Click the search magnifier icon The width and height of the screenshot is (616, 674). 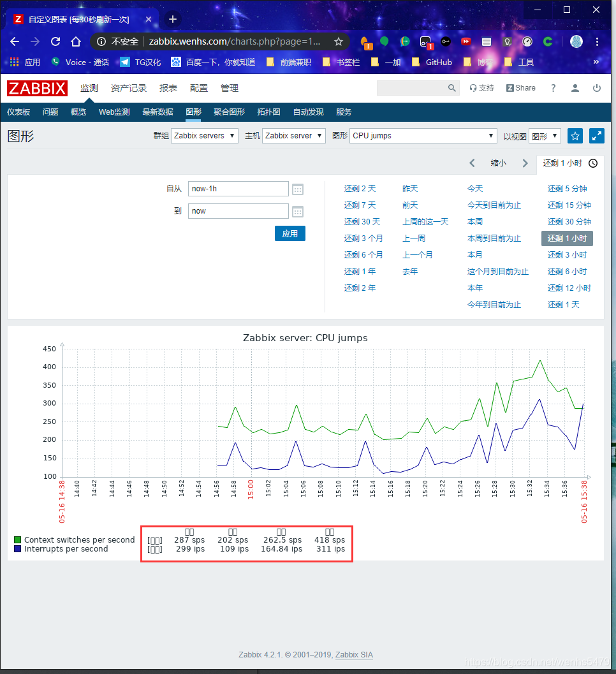[451, 88]
